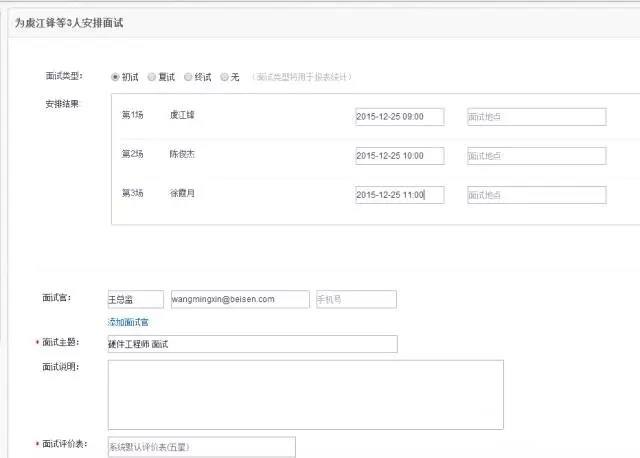Open the 添加面试官 link
The image size is (640, 458).
[128, 322]
